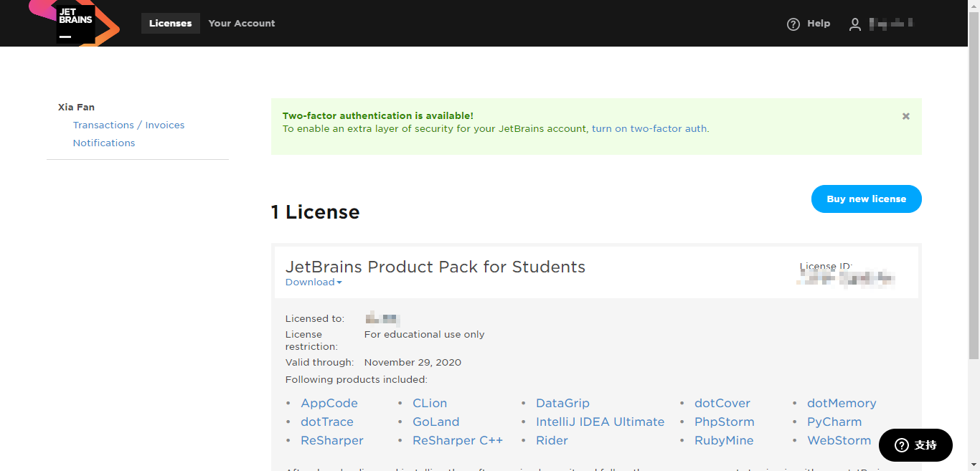Click the AppCode product link

(329, 404)
